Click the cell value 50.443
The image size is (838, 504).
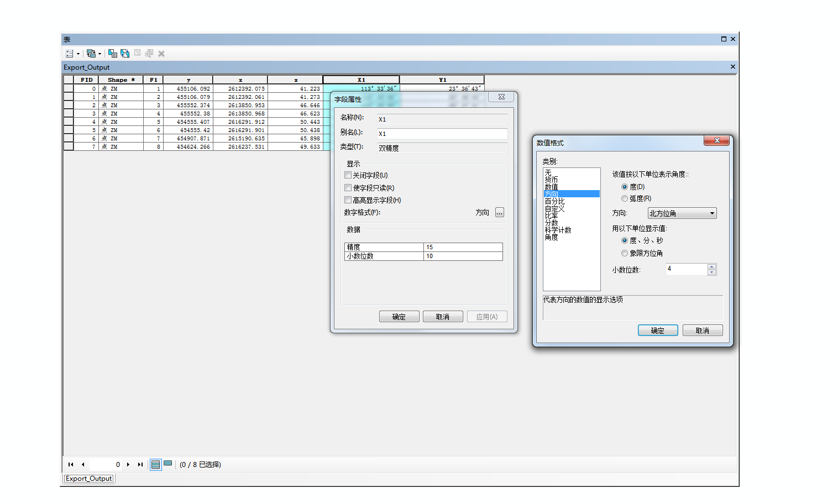click(x=295, y=122)
